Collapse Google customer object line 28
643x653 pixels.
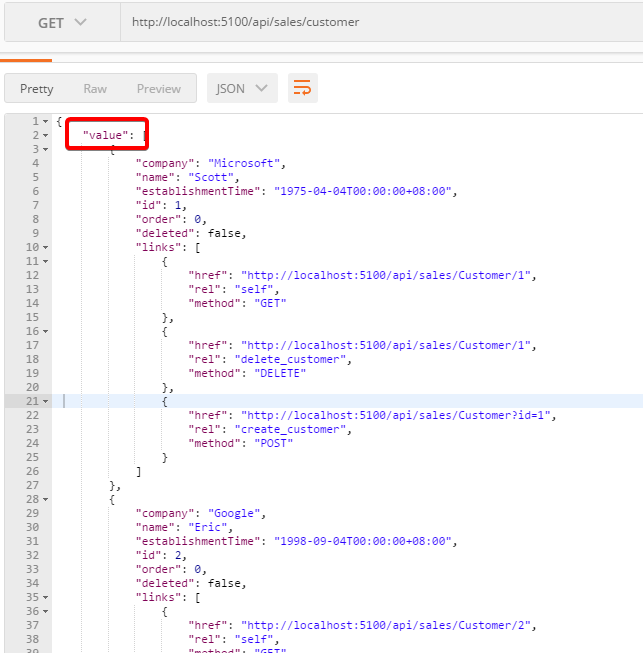click(46, 499)
